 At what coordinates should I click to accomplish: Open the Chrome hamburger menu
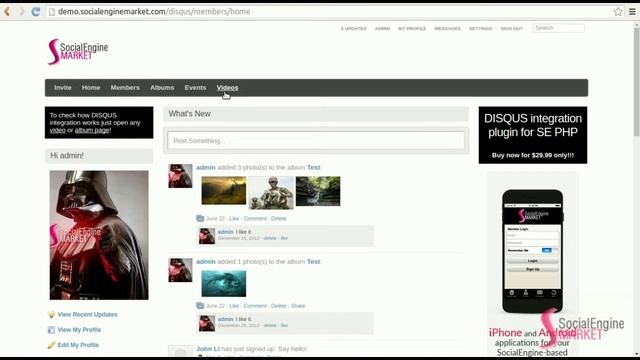(x=632, y=11)
